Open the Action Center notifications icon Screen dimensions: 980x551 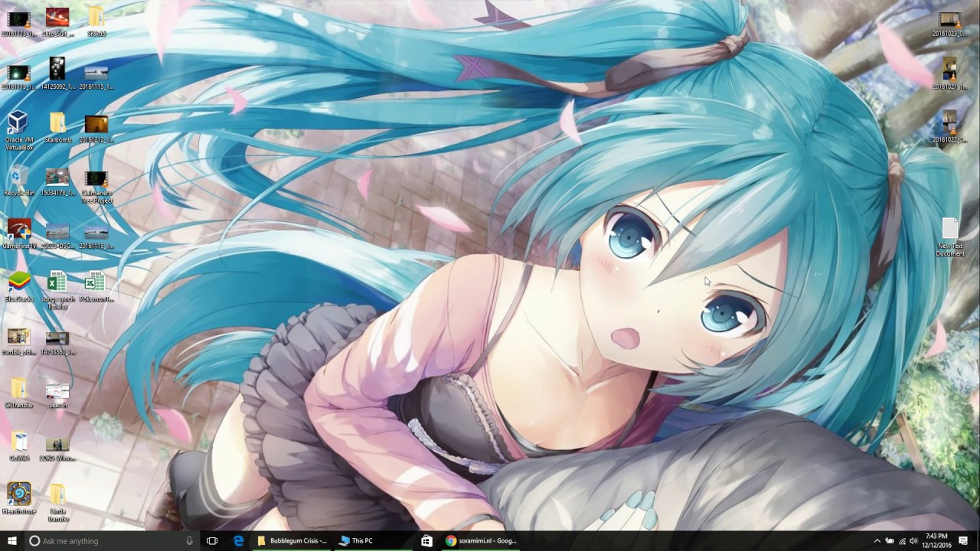coord(963,541)
